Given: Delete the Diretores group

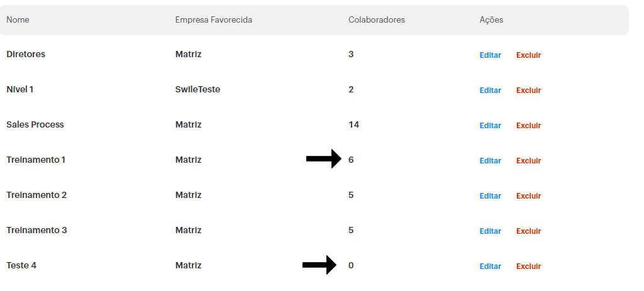Looking at the screenshot, I should click(528, 55).
